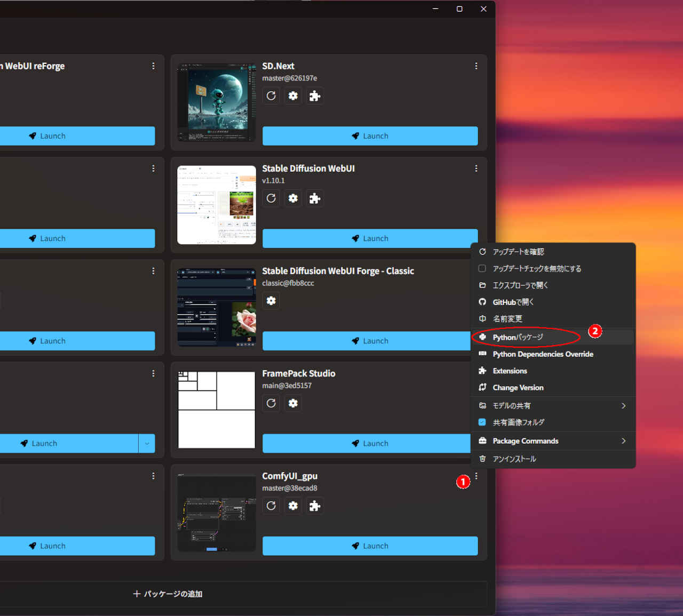
Task: Open three-dot menu on ComfyUI_gpu card
Action: 476,476
